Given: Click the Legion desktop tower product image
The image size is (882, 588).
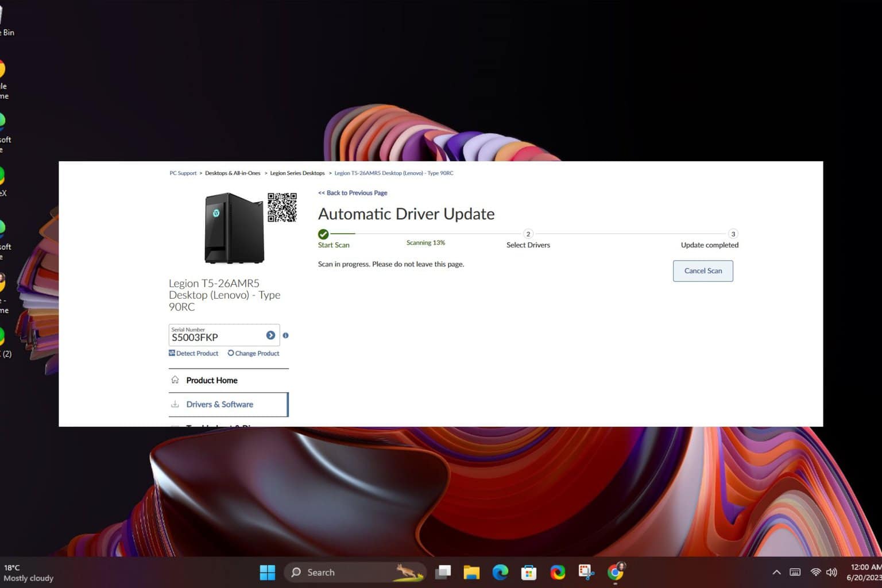Looking at the screenshot, I should pyautogui.click(x=234, y=228).
